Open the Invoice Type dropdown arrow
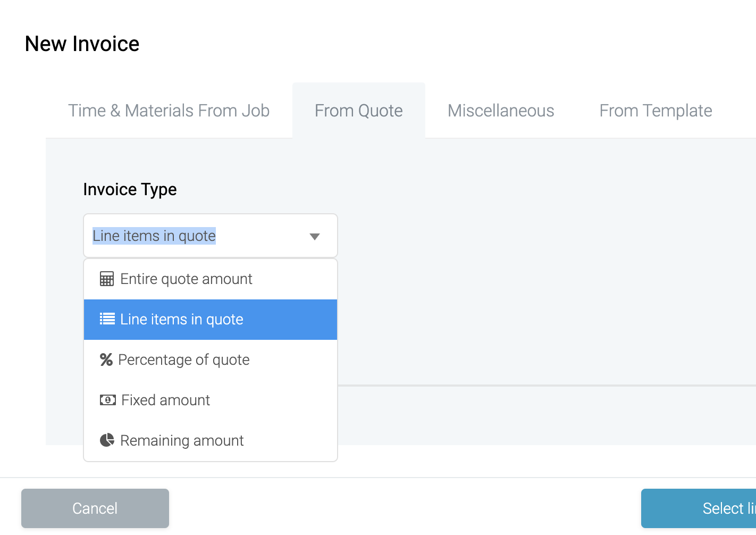The height and width of the screenshot is (535, 756). [314, 236]
